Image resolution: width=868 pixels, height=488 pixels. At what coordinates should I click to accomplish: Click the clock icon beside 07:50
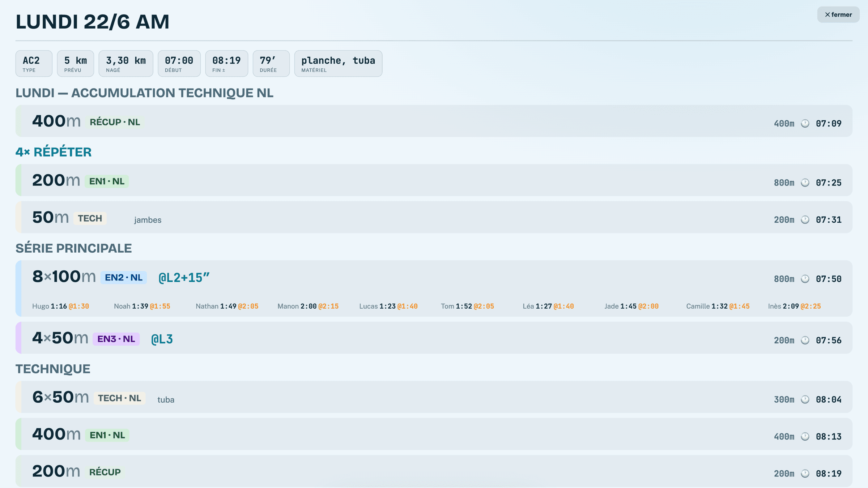(x=805, y=279)
